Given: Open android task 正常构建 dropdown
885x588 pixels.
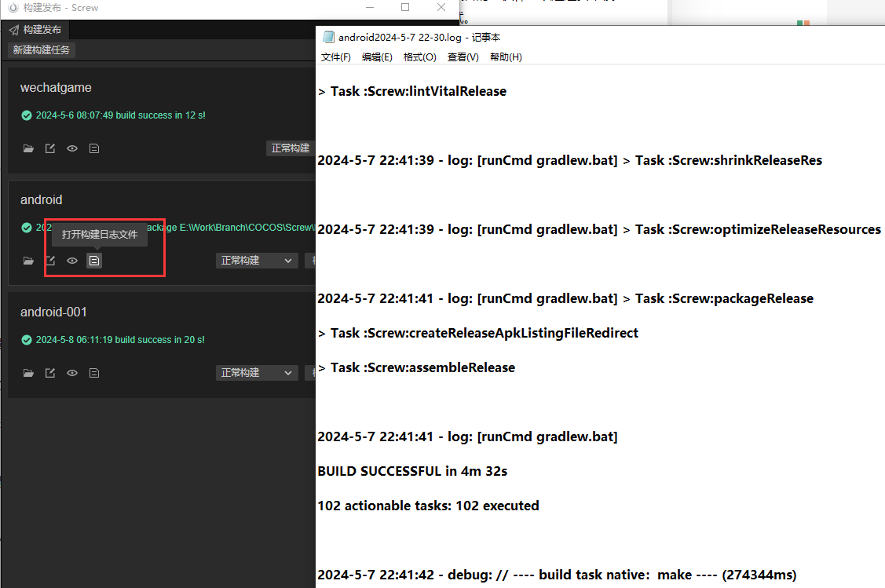Looking at the screenshot, I should (x=257, y=260).
